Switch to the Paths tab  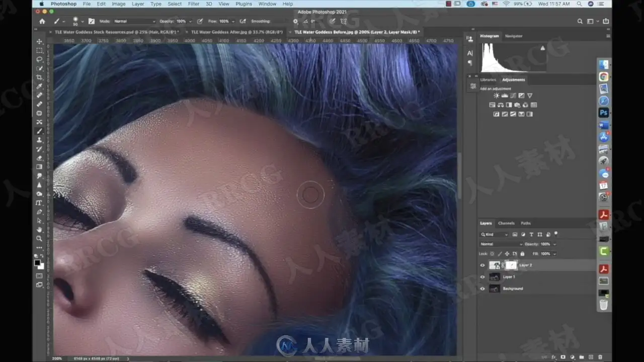(x=526, y=223)
